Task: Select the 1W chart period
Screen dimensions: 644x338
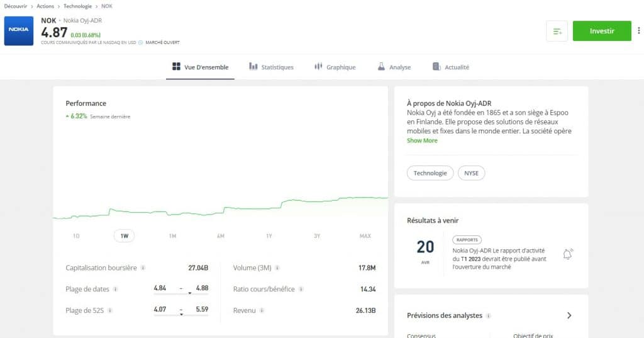Action: (x=124, y=236)
